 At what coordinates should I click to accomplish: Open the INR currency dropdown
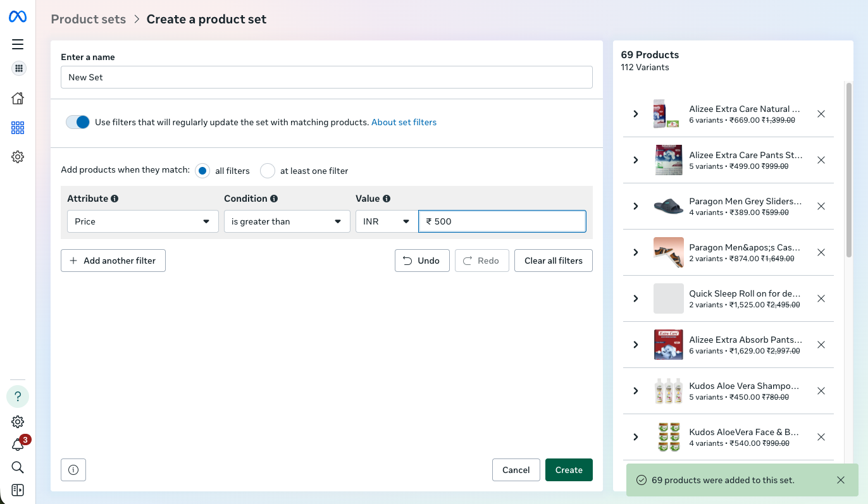[386, 221]
